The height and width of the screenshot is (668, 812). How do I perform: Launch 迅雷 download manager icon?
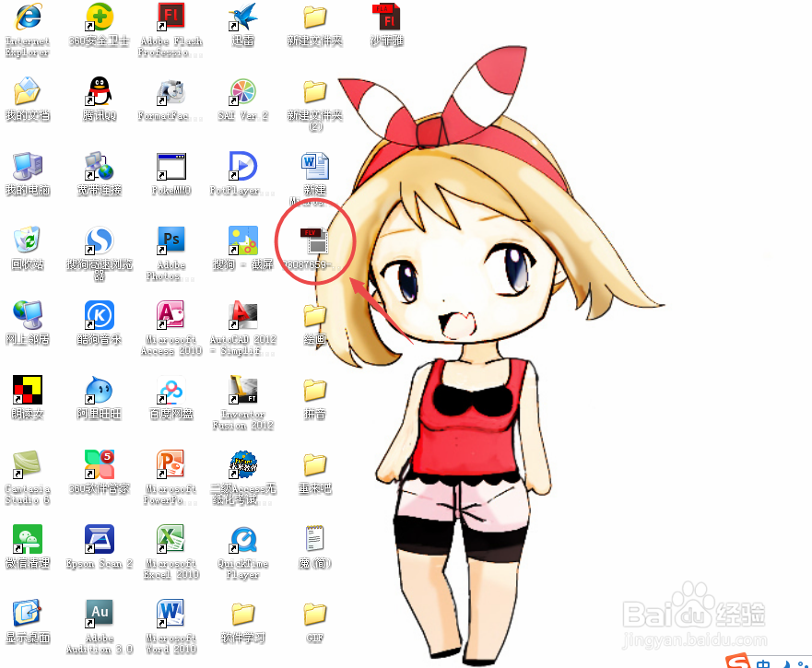[x=243, y=18]
